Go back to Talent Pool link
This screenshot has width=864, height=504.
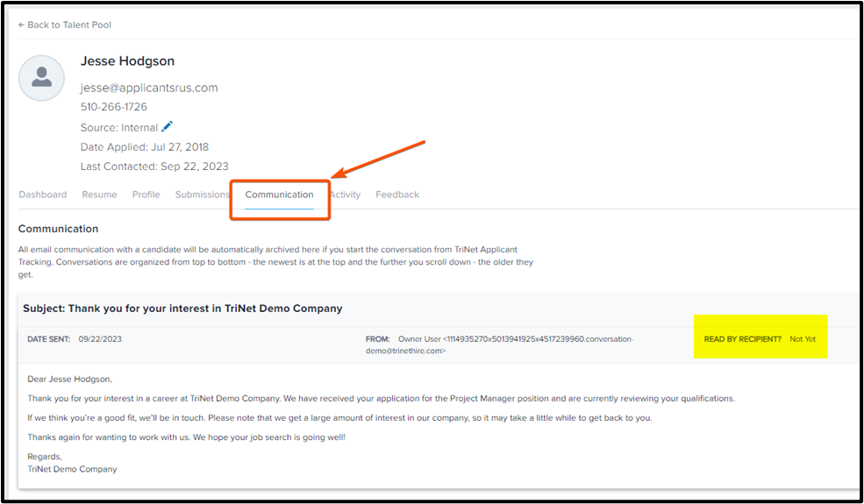point(68,25)
